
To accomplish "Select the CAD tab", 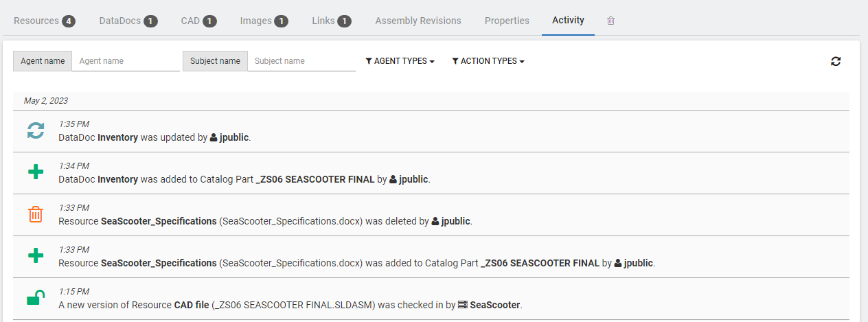I will 198,21.
